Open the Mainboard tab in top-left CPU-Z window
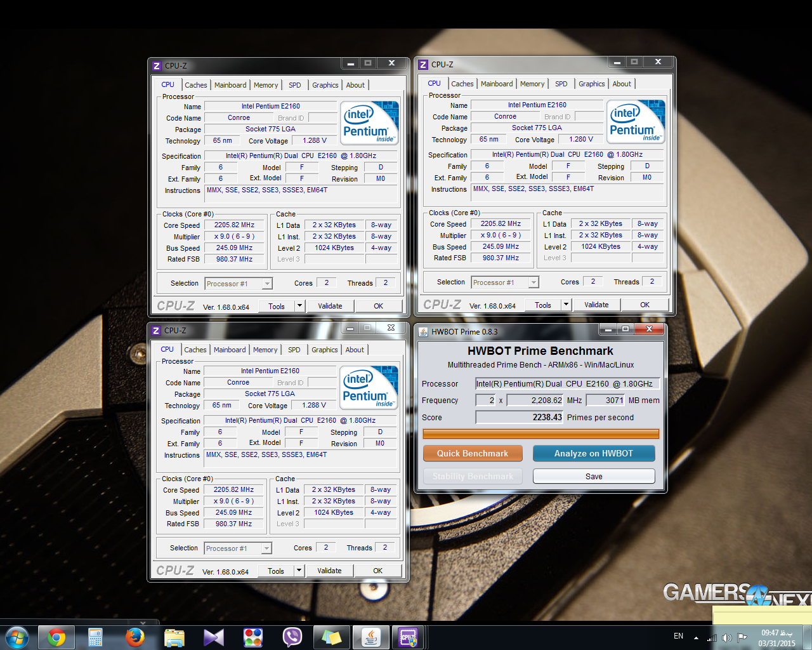Image resolution: width=812 pixels, height=650 pixels. pos(230,85)
